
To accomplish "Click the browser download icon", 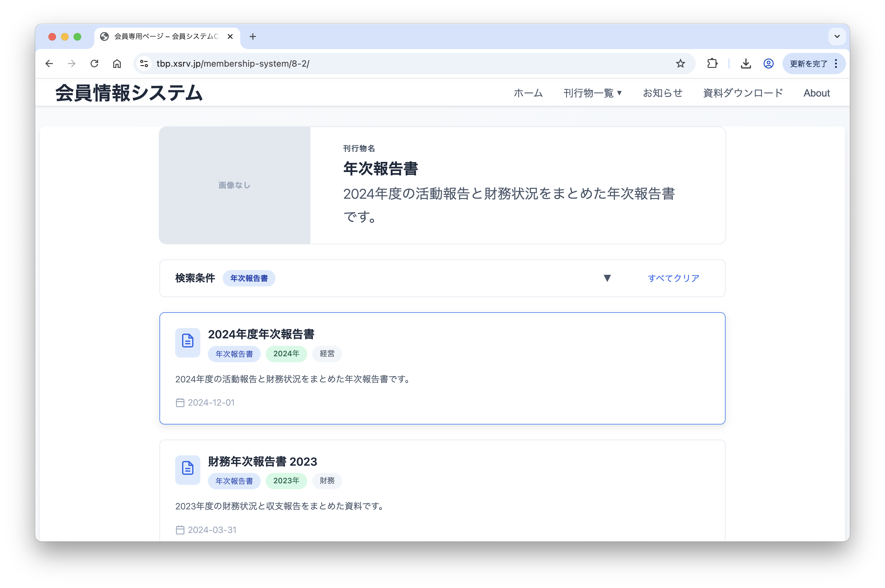I will (x=745, y=64).
